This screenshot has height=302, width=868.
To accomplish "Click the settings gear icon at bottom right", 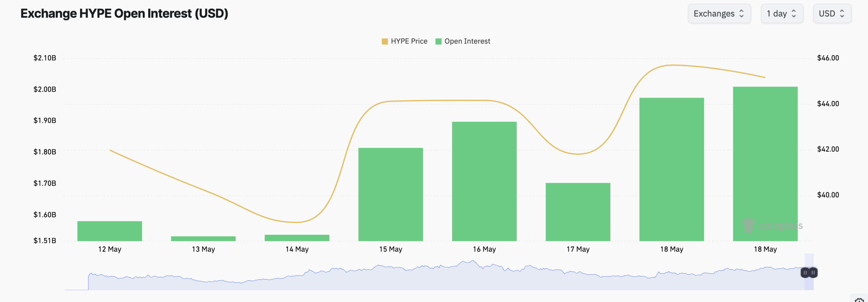I will point(859,300).
